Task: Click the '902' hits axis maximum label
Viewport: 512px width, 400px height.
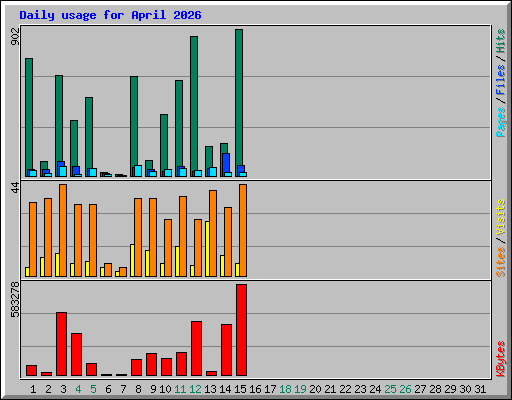Action: pyautogui.click(x=15, y=36)
